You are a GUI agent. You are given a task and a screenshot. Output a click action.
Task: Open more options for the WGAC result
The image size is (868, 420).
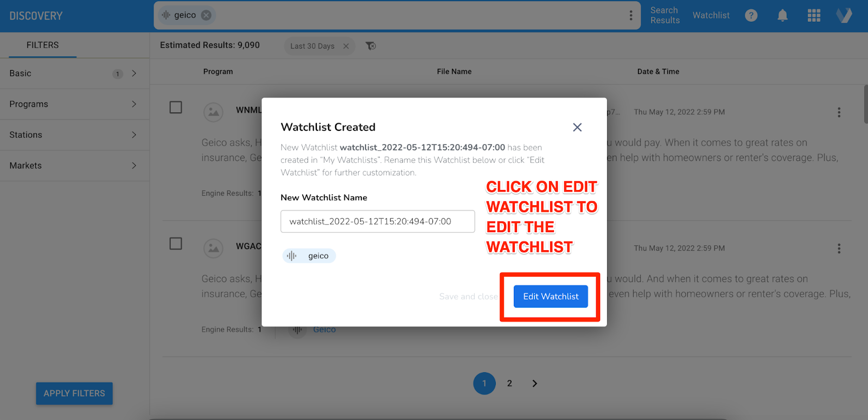839,249
